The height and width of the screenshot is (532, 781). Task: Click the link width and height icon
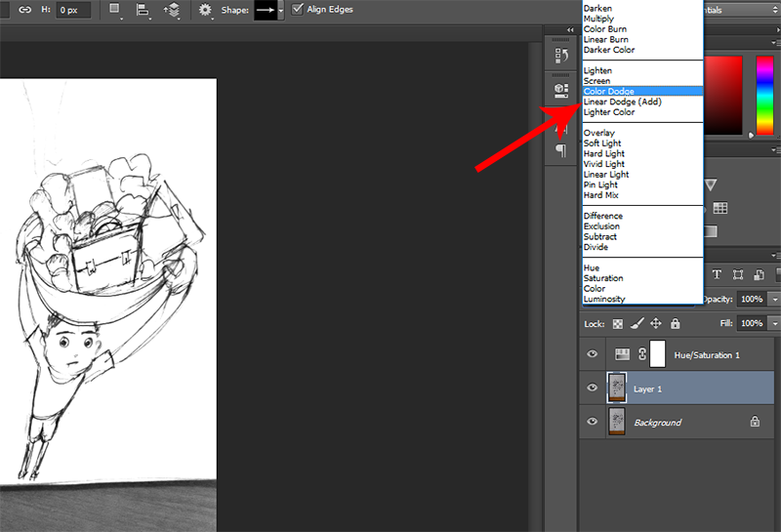pos(24,10)
